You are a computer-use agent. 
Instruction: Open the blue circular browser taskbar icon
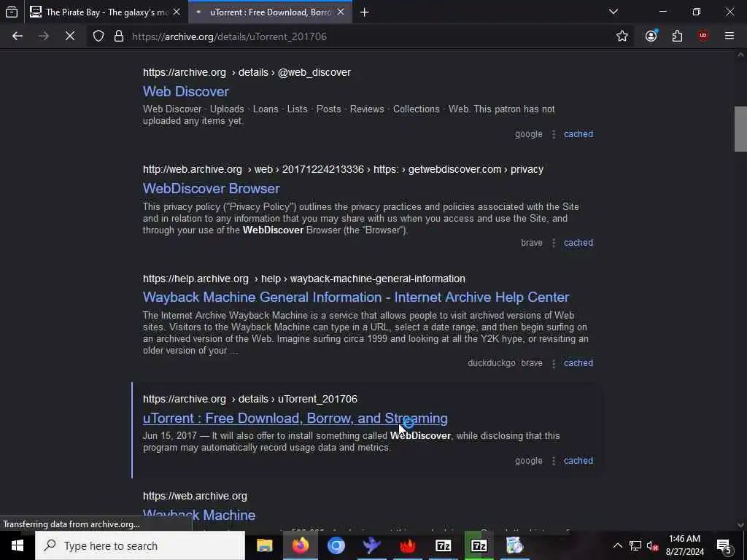click(336, 545)
